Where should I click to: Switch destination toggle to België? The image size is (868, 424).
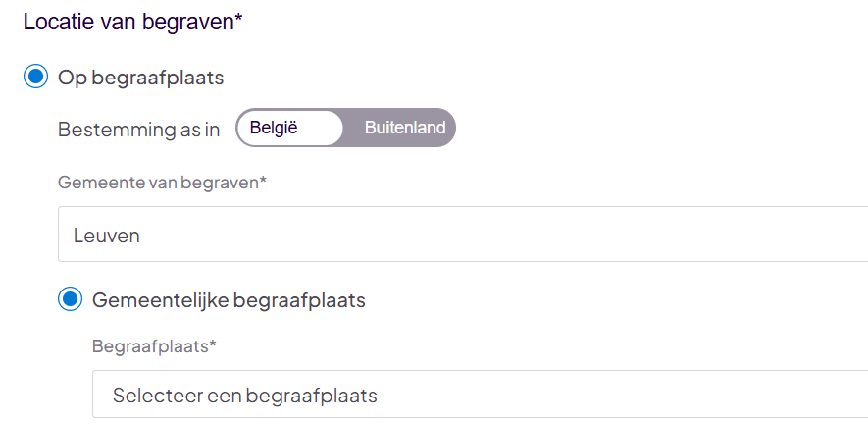[x=274, y=128]
